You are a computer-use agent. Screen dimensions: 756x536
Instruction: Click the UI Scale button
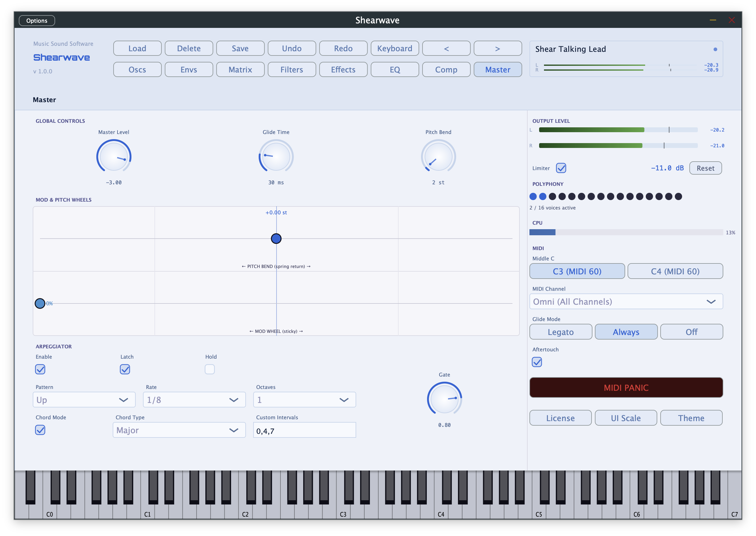click(625, 418)
